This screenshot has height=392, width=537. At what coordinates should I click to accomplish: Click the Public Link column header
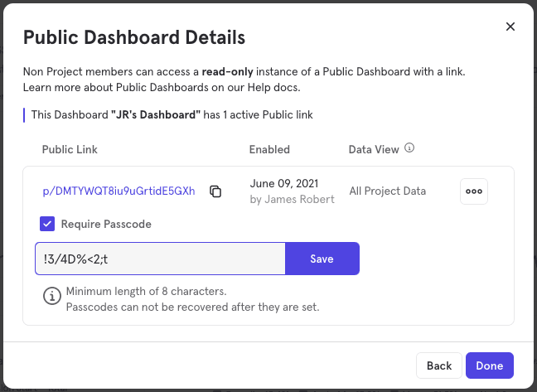tap(70, 150)
